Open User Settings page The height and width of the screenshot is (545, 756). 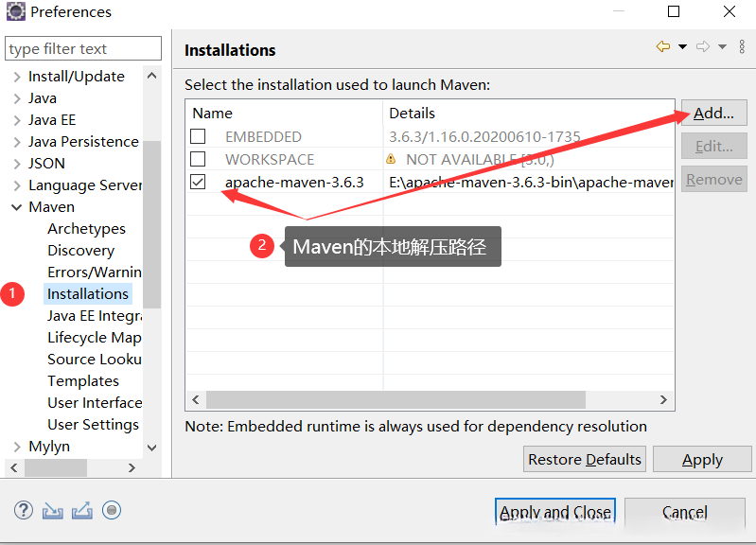coord(93,425)
